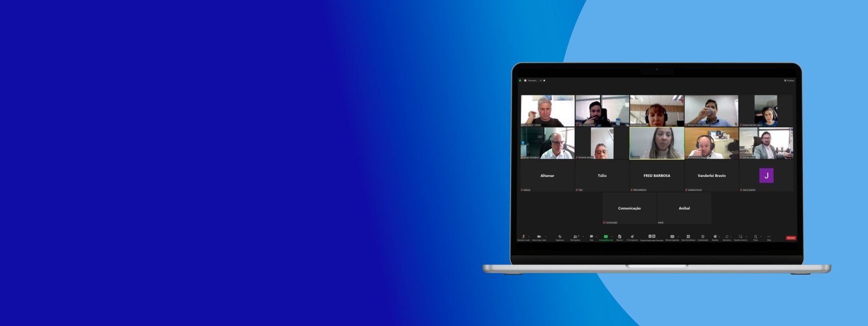Click the pause/stop recording icon
The height and width of the screenshot is (326, 868).
652,237
